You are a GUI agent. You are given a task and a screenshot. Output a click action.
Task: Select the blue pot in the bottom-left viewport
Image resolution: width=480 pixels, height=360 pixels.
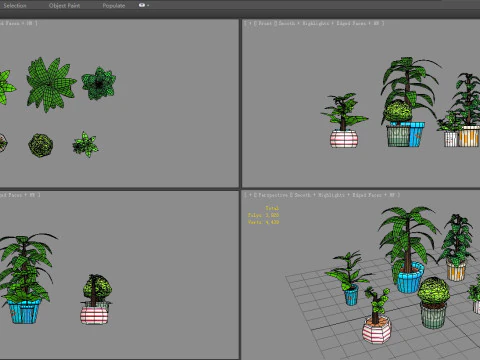[24, 312]
